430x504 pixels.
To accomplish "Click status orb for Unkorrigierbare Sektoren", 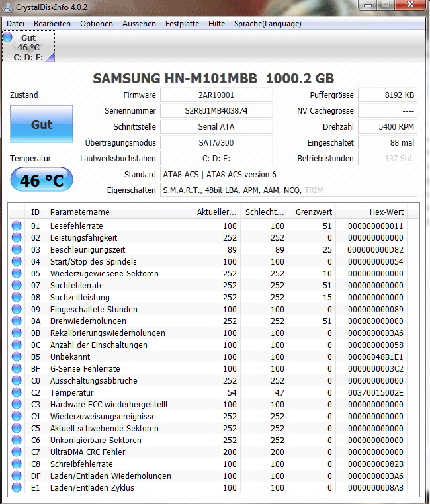I will (x=17, y=440).
